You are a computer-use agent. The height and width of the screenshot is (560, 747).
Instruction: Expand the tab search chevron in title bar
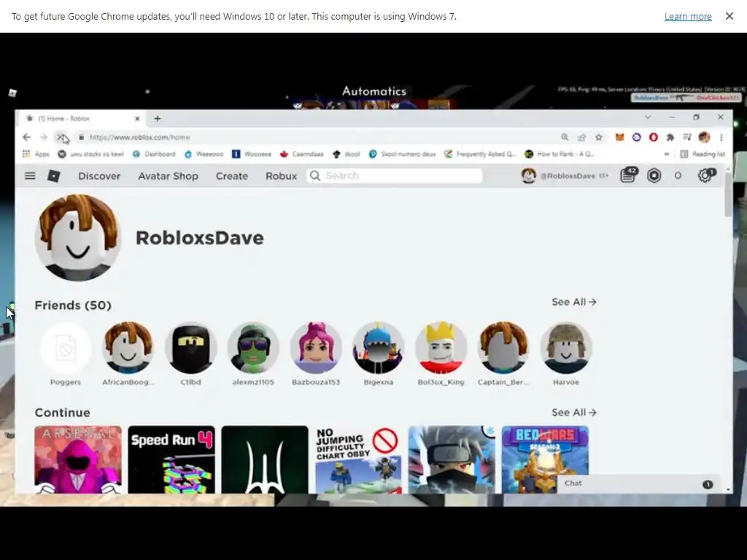pos(648,117)
